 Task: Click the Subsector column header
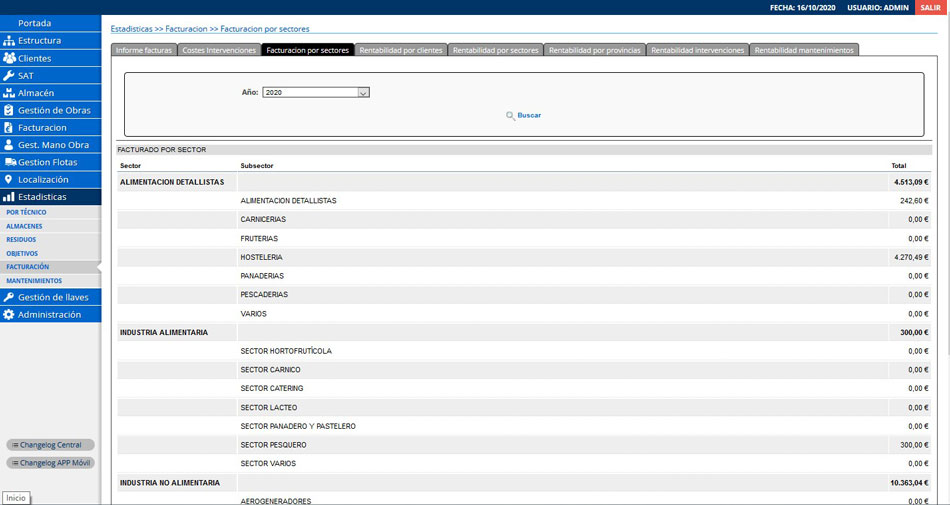(257, 165)
